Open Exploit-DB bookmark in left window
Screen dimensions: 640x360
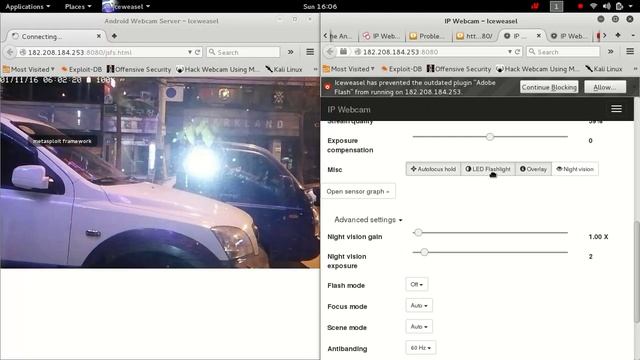81,69
